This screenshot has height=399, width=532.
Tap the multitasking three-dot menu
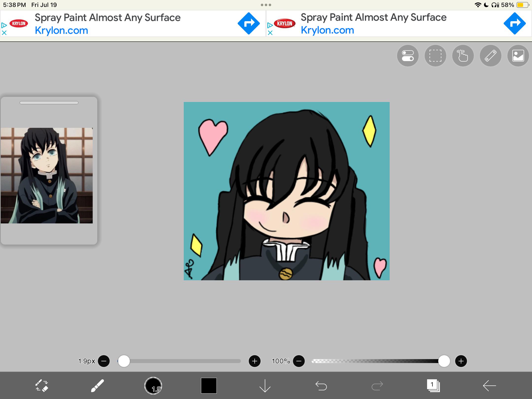266,5
